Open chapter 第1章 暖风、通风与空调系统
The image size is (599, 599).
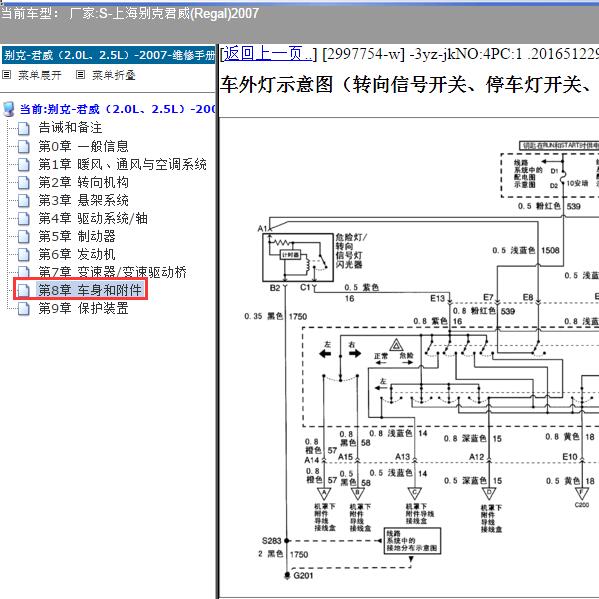[122, 165]
